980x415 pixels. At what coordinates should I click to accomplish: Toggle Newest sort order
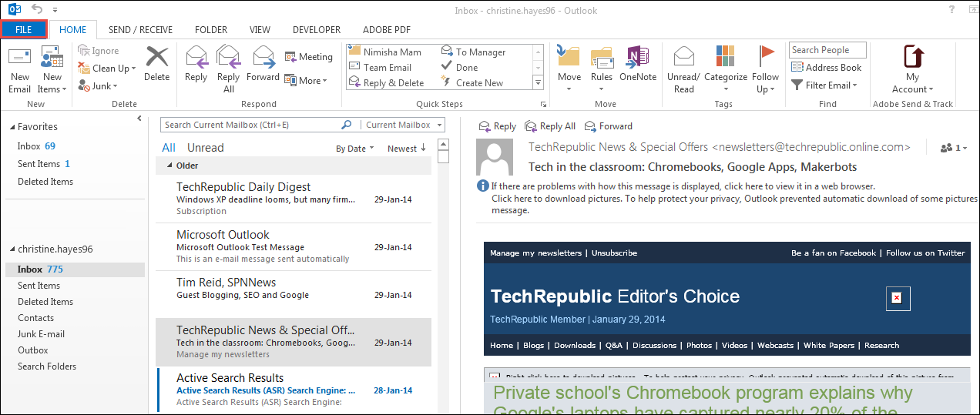click(407, 149)
